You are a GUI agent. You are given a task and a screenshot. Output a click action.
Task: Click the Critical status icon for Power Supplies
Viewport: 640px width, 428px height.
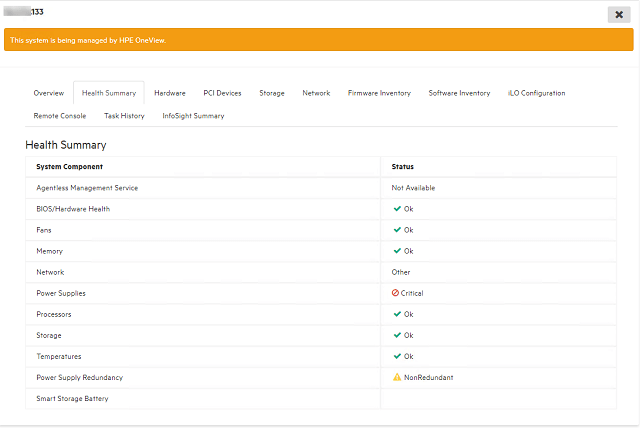(396, 293)
